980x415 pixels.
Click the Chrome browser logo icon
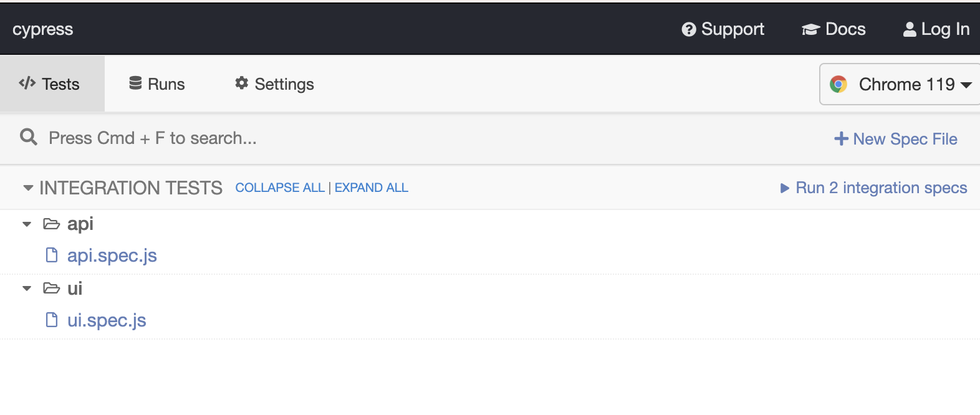coord(838,84)
